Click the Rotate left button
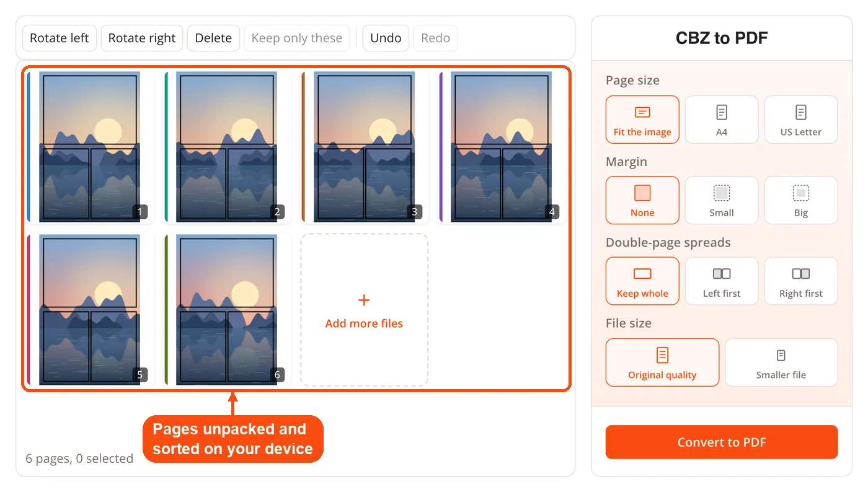Image resolution: width=868 pixels, height=492 pixels. click(x=60, y=38)
